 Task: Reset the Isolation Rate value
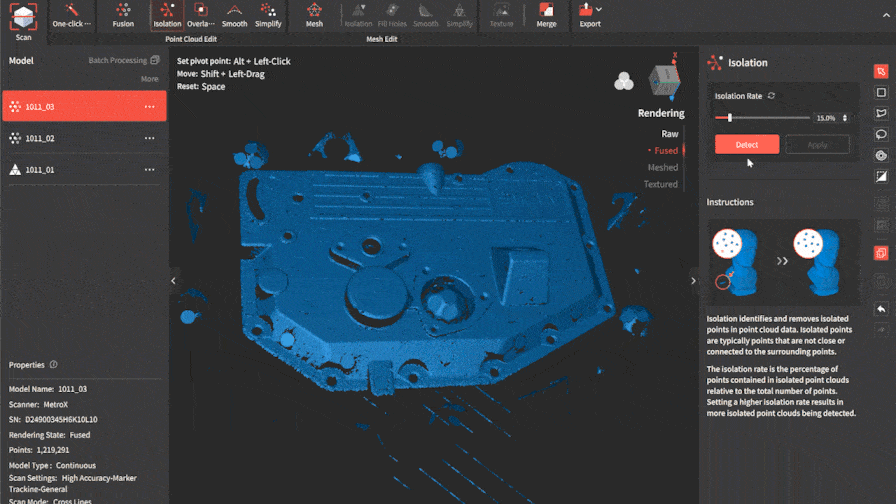tap(771, 96)
